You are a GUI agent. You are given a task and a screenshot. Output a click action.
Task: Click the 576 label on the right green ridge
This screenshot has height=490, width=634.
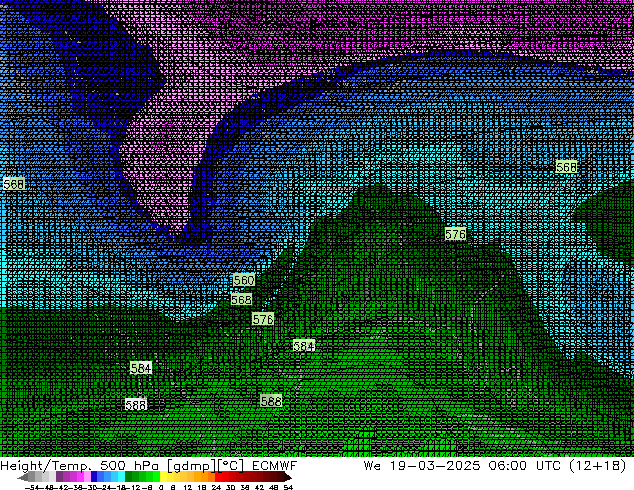pos(455,234)
